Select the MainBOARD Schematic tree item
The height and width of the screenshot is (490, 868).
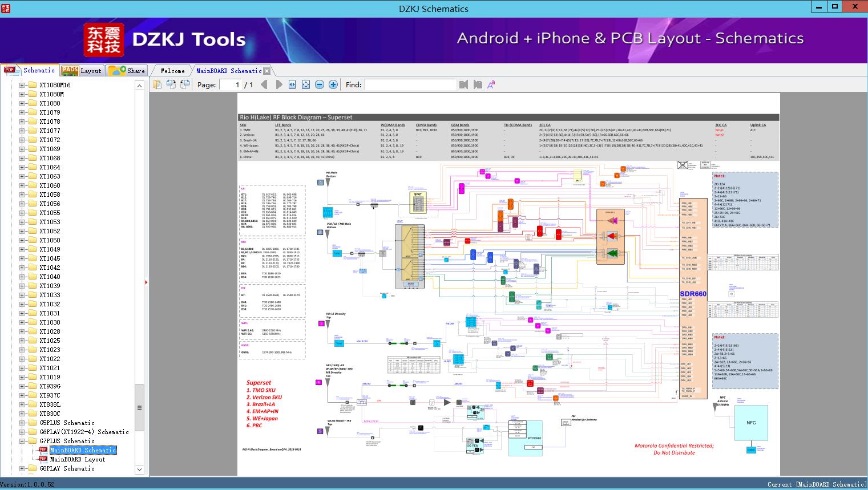[x=83, y=450]
